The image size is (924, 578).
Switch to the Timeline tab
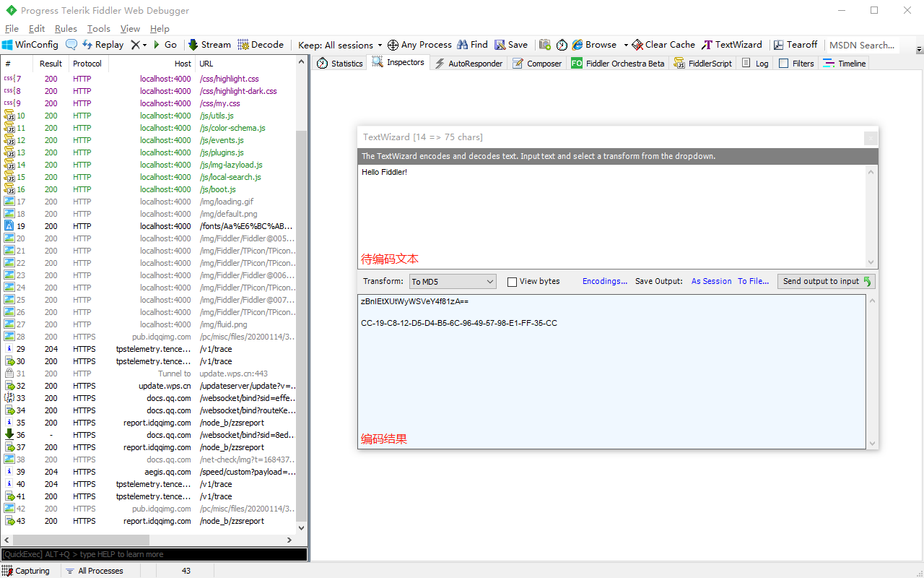coord(845,64)
